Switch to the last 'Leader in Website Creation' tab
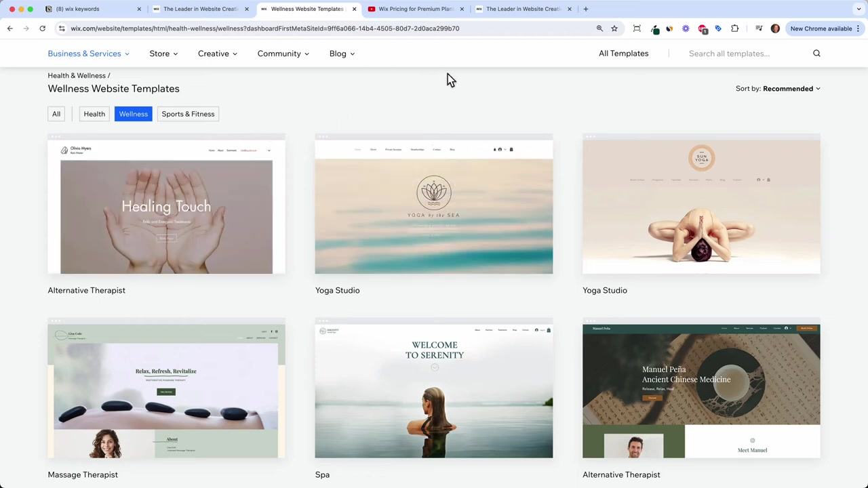 coord(524,9)
